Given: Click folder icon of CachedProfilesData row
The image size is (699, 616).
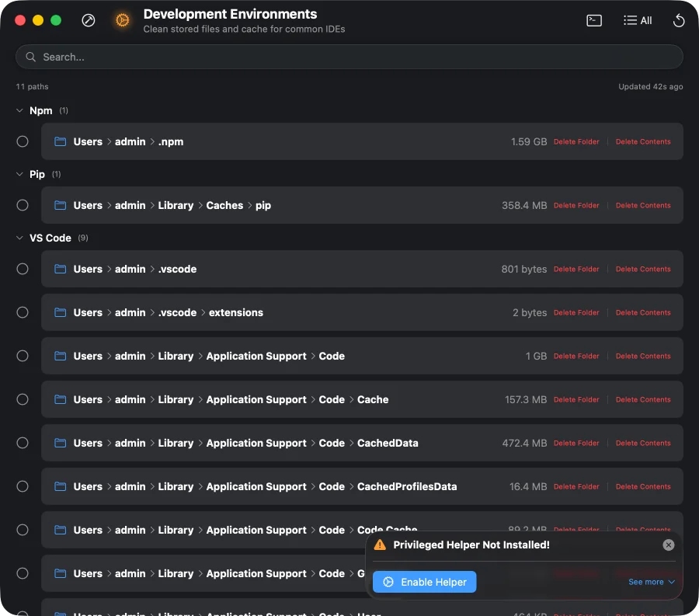Looking at the screenshot, I should tap(60, 486).
